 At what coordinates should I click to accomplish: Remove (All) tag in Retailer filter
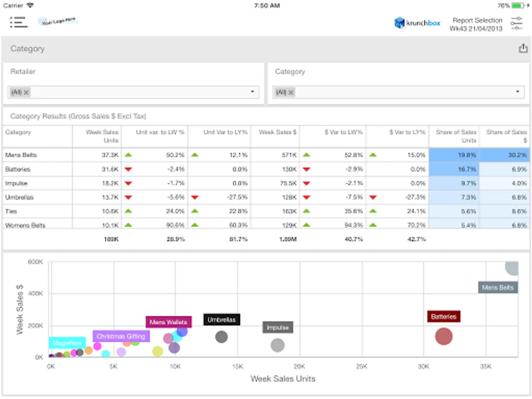[x=26, y=92]
